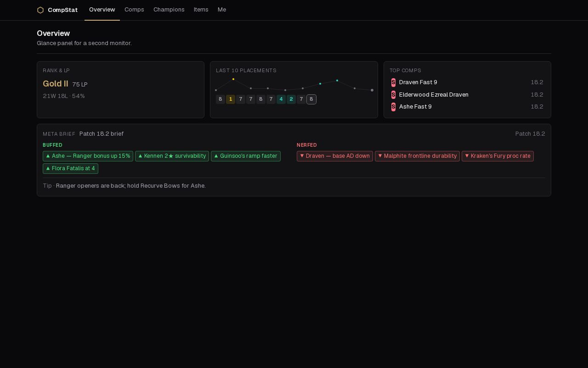Click the BUFFED section label

(x=52, y=145)
